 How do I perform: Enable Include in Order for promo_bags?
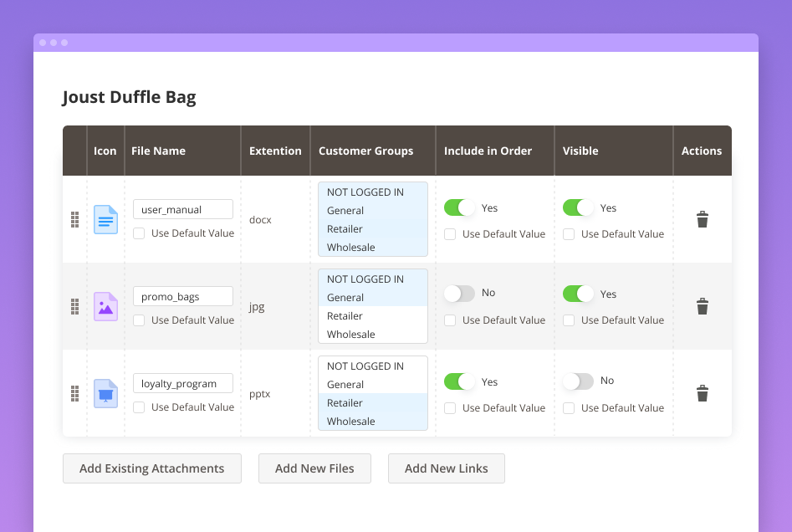click(459, 294)
